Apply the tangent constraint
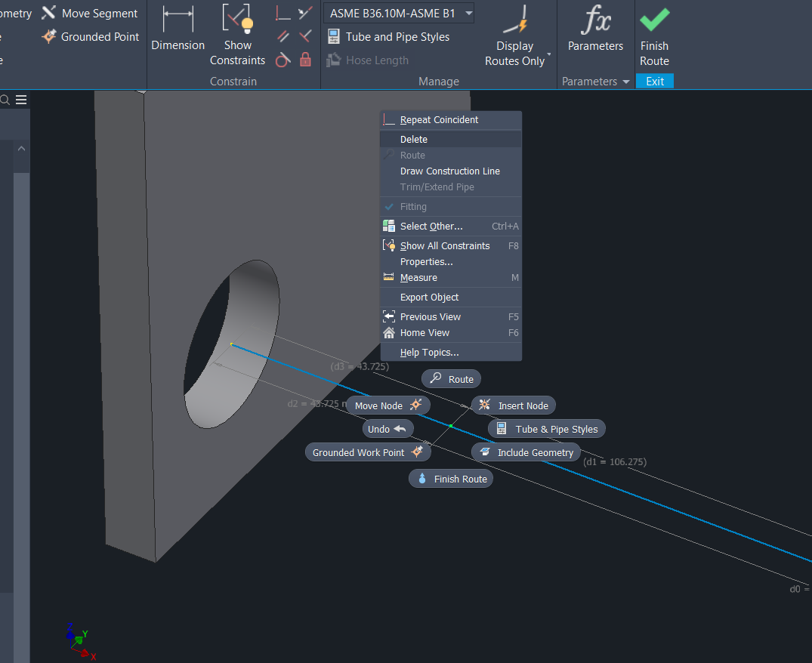 click(283, 60)
